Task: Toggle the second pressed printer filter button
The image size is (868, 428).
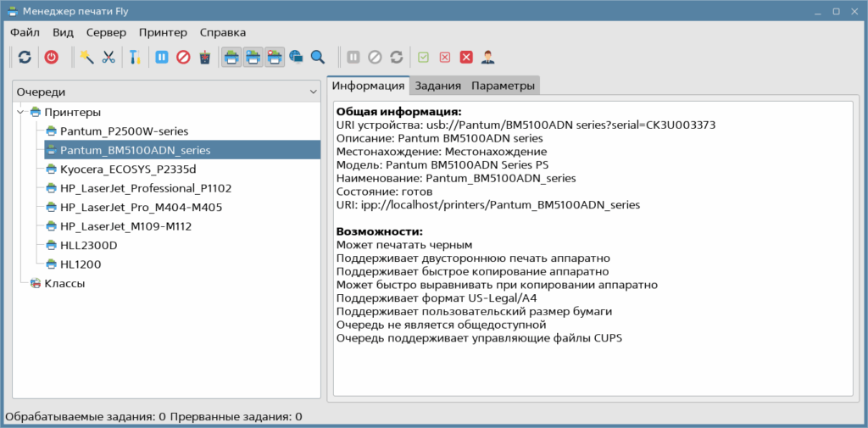Action: pyautogui.click(x=253, y=57)
